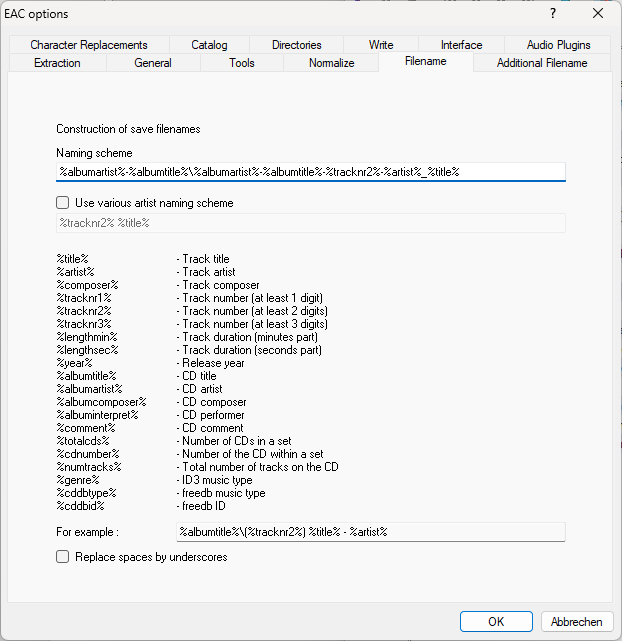Open the Interface tab
Viewport: 622px width, 641px height.
(461, 45)
